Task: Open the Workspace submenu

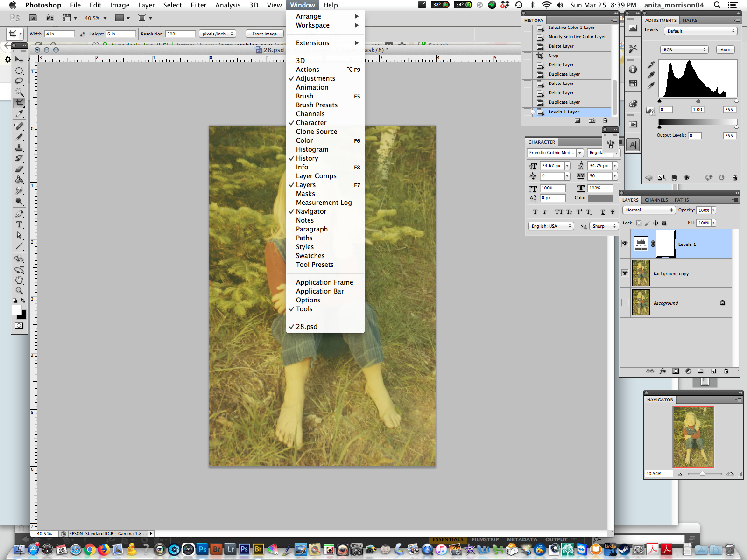Action: 325,25
